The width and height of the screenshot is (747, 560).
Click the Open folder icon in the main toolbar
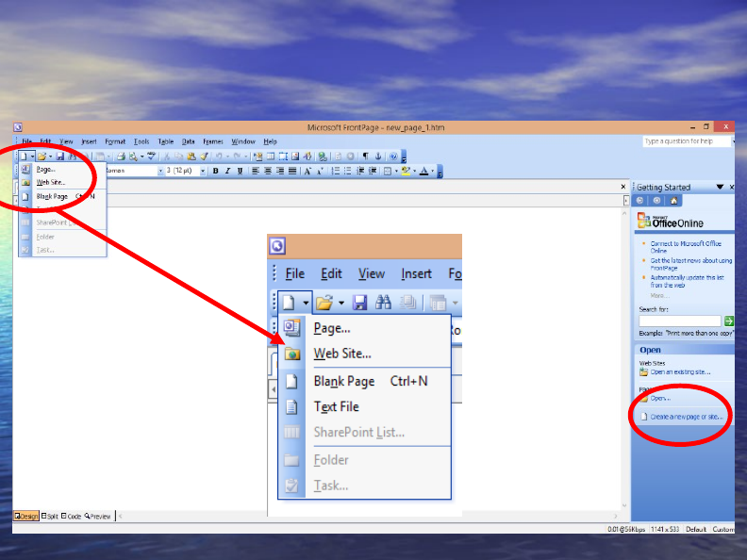tap(41, 156)
